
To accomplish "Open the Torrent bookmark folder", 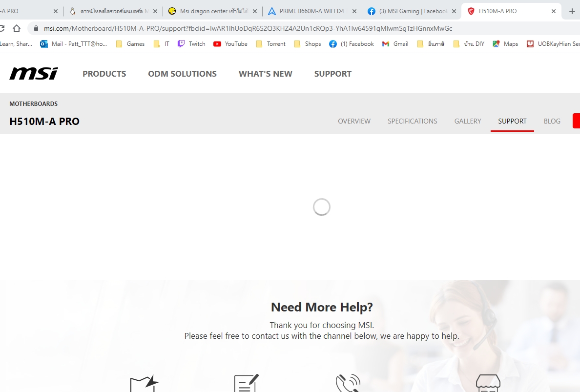I will click(271, 43).
